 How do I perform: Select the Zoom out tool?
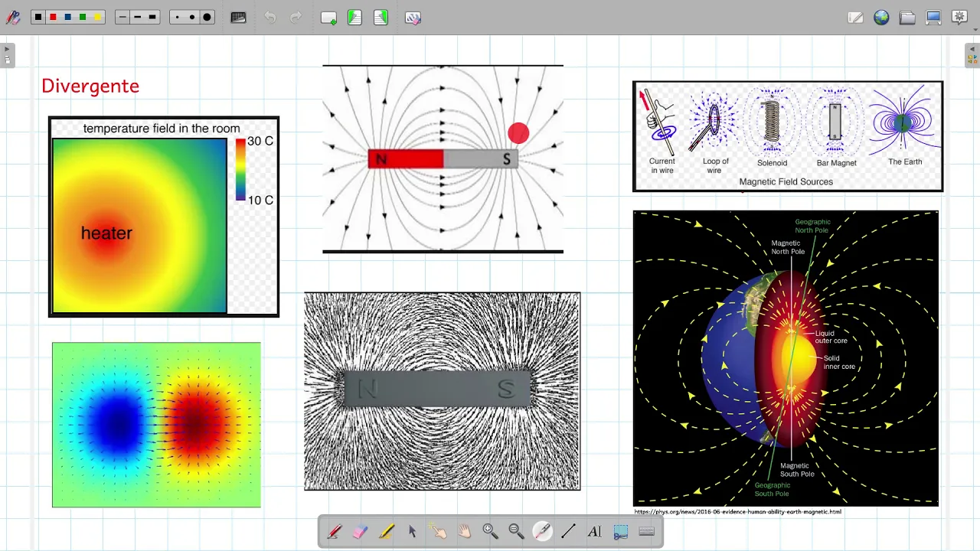[x=517, y=531]
